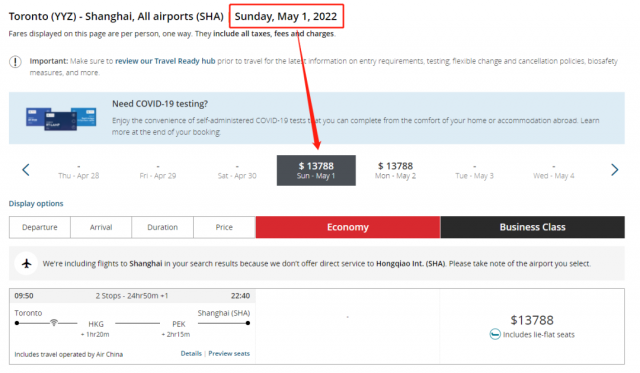Image resolution: width=640 pixels, height=373 pixels.
Task: Select Sun - May 1 fare date
Action: point(316,170)
